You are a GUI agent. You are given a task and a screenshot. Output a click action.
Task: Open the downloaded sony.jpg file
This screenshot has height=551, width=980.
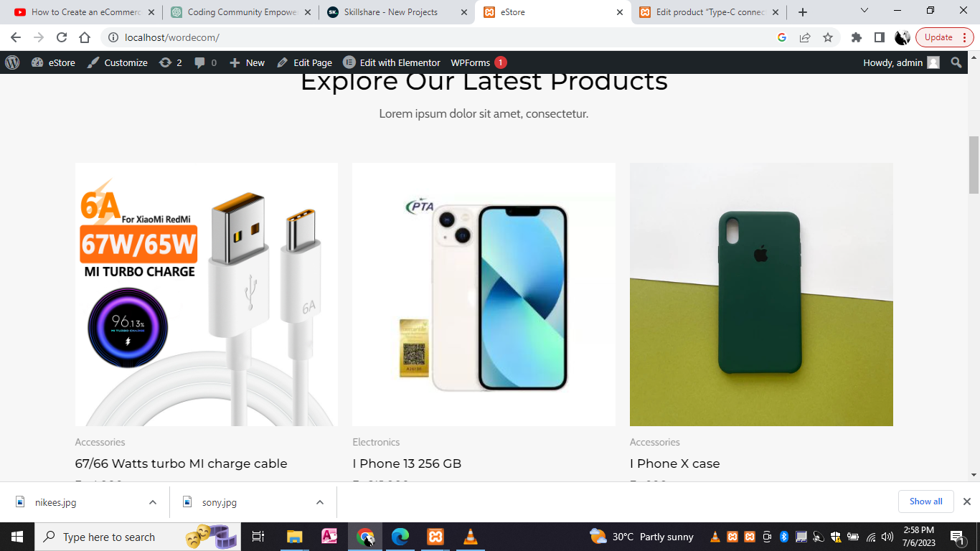coord(219,502)
